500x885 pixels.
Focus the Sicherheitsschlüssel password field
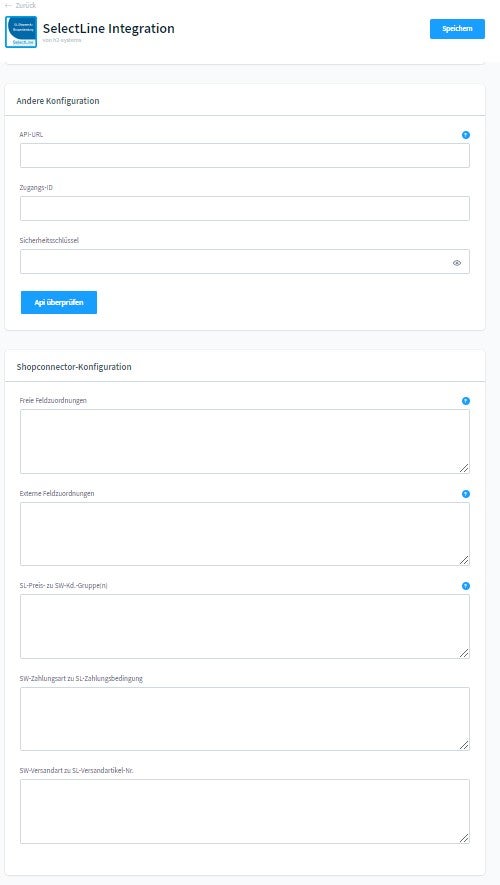pos(245,262)
